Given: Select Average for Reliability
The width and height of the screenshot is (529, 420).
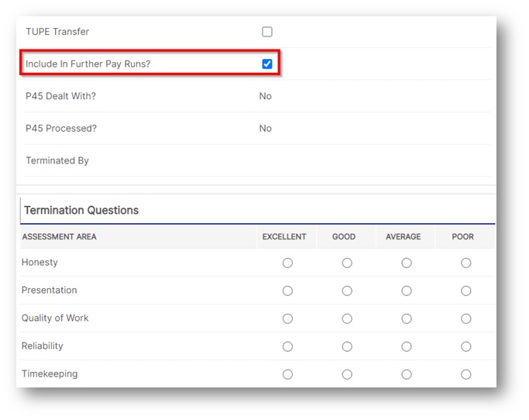Looking at the screenshot, I should pyautogui.click(x=406, y=346).
